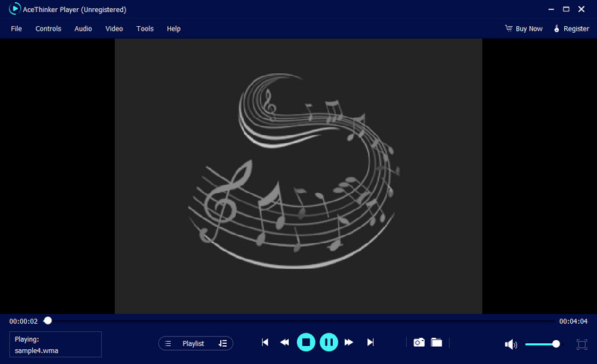Click the playlist list icon
Image resolution: width=597 pixels, height=364 pixels.
coord(168,343)
